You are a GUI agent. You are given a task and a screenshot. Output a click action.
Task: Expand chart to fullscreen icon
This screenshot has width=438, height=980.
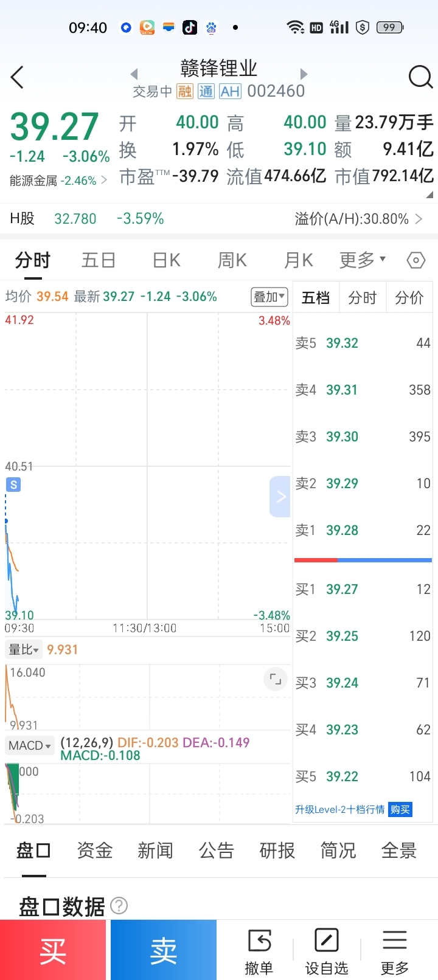point(276,679)
